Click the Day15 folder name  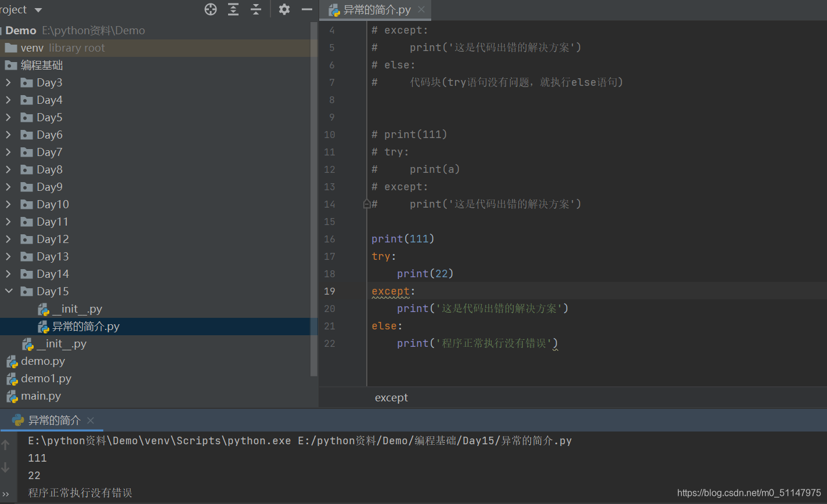point(53,291)
